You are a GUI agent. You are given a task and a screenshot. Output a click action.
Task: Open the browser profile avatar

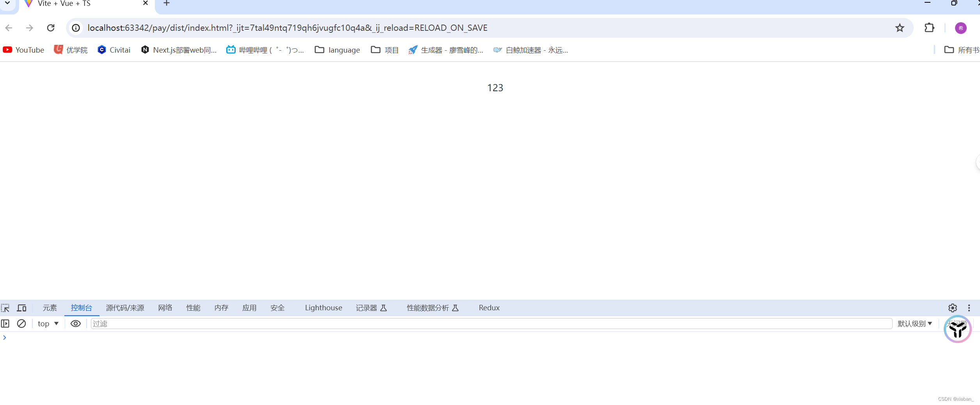tap(960, 28)
